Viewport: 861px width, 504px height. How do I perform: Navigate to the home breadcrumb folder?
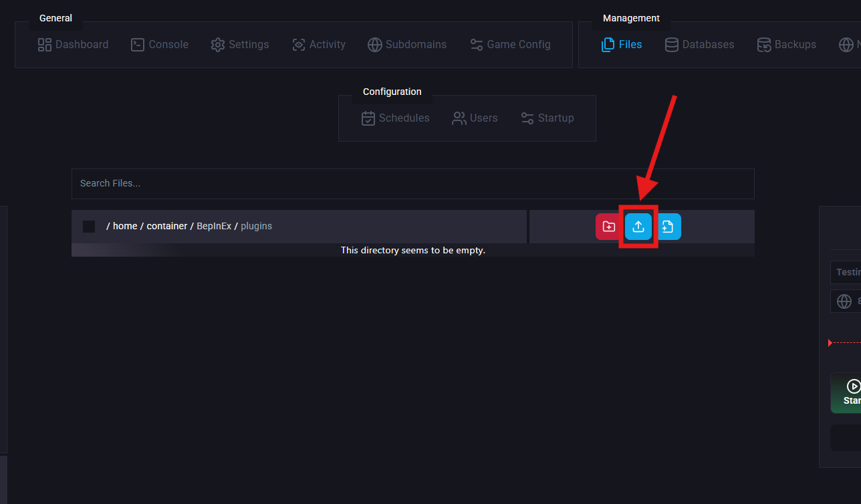[x=125, y=227]
